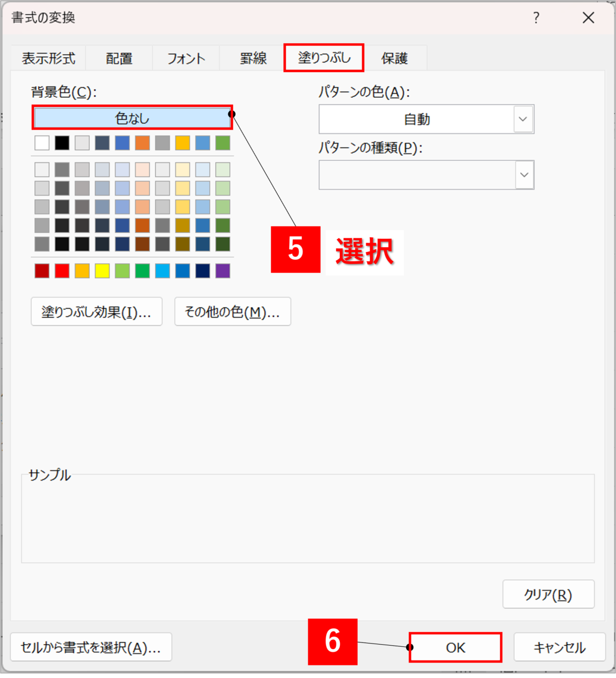Choose the purple standard color swatch

coord(223,271)
